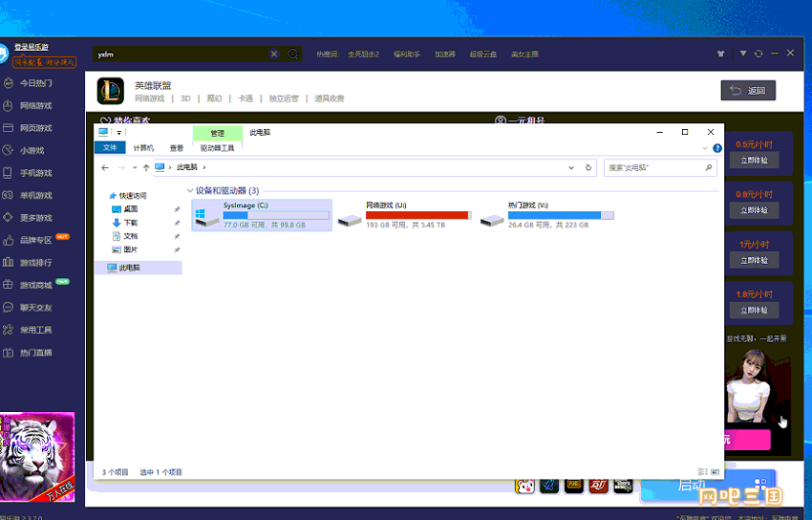
Task: Click the 网络游戏 (U:) red usage bar
Action: click(418, 215)
